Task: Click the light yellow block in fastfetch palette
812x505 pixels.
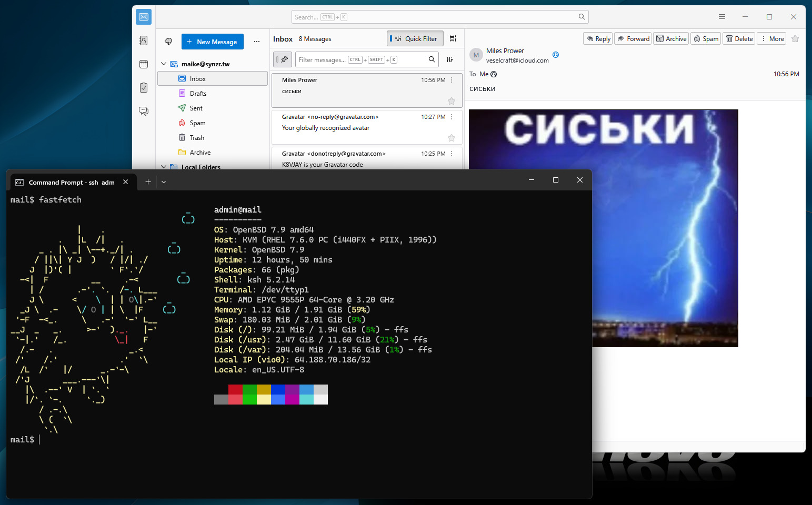Action: pyautogui.click(x=264, y=400)
